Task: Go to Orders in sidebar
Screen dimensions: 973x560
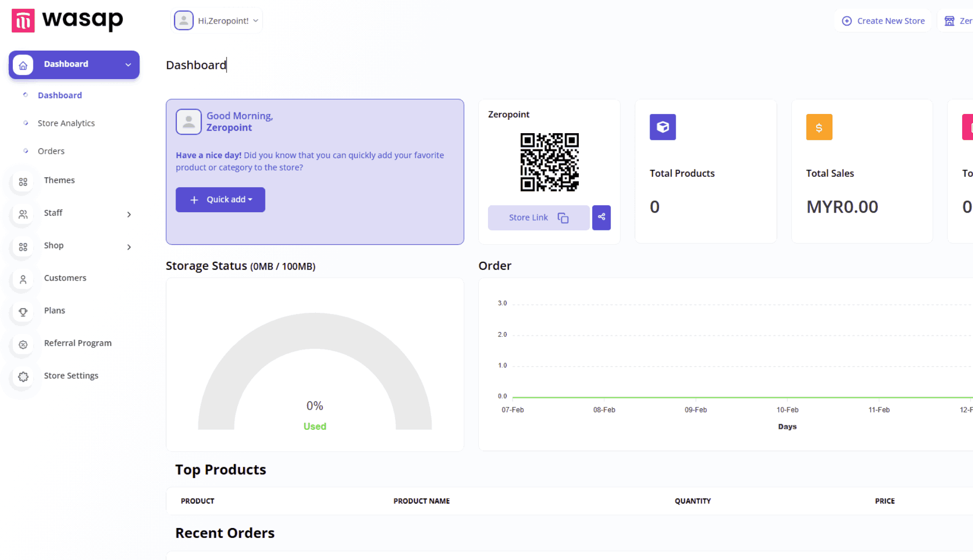Action: point(51,151)
